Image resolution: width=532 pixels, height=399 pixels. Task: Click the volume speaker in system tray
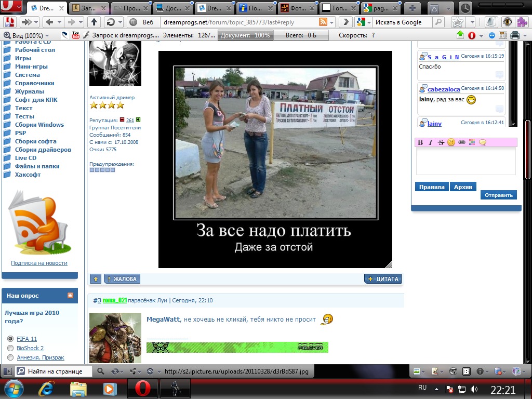474,389
